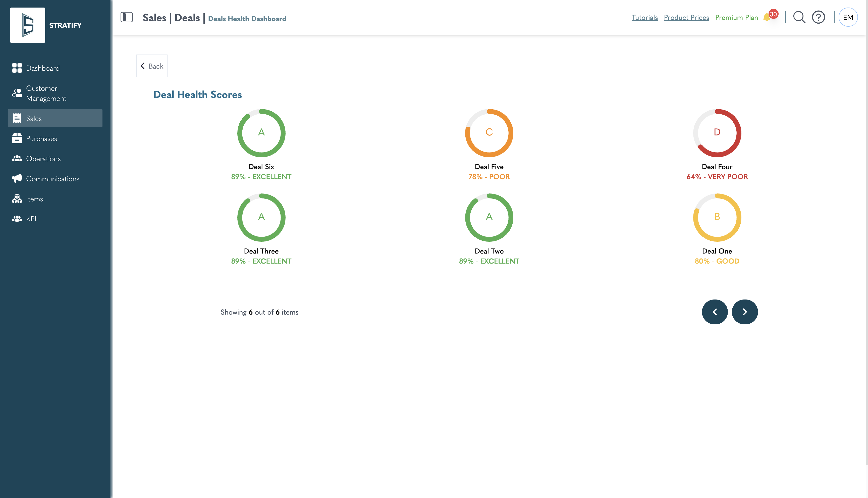This screenshot has height=498, width=868.
Task: Click the Operations people icon
Action: pyautogui.click(x=17, y=159)
